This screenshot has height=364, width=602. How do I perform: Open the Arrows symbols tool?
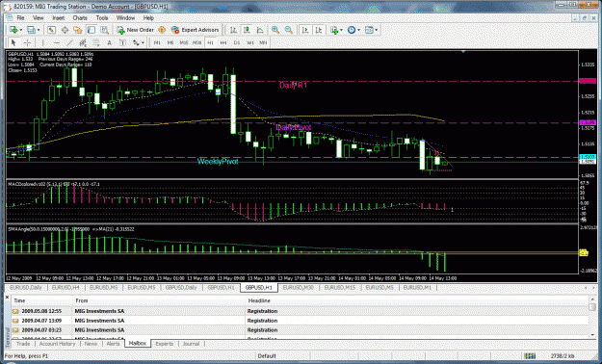(136, 42)
